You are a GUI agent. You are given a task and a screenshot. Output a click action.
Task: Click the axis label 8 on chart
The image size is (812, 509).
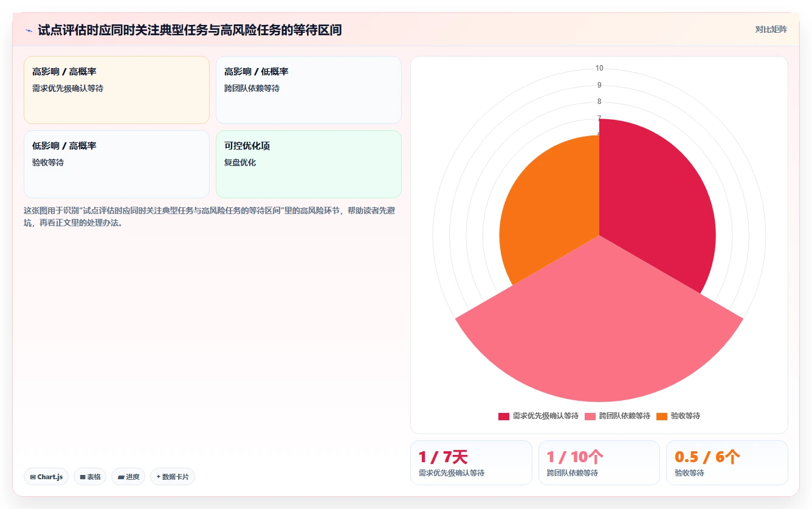point(599,102)
